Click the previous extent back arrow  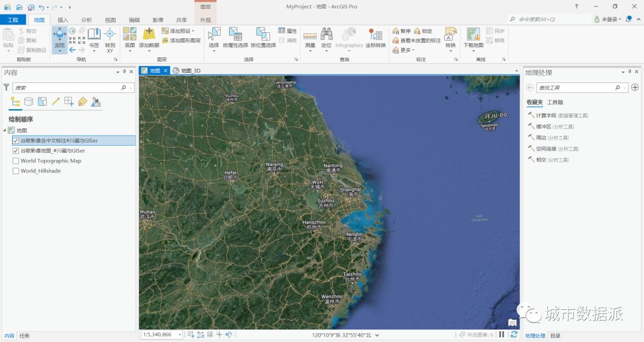72,50
